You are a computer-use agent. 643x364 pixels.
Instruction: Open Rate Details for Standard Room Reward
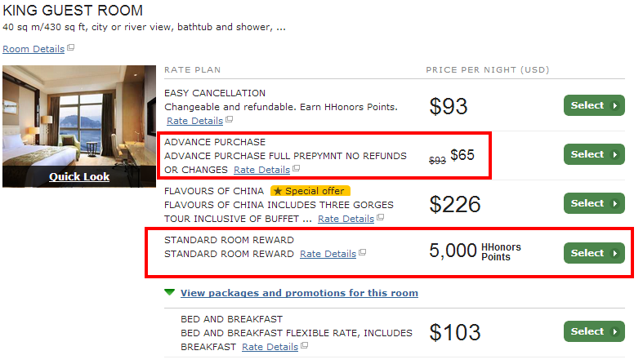328,255
